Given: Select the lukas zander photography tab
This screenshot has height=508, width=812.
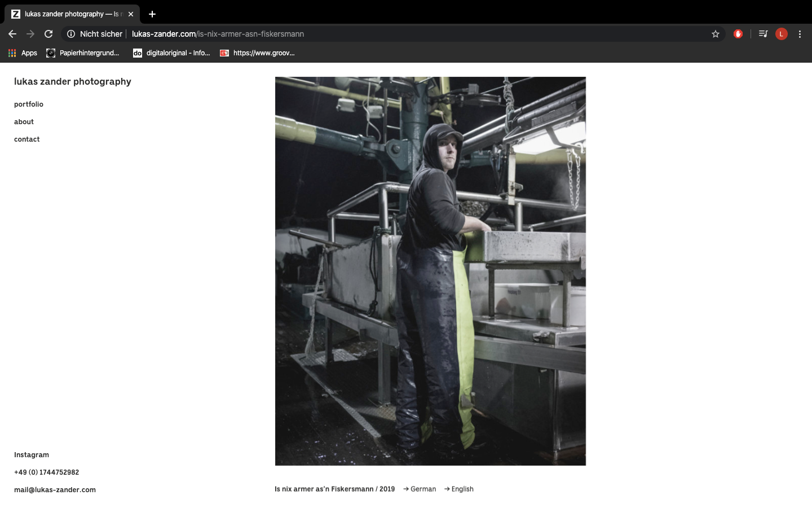Looking at the screenshot, I should point(68,14).
